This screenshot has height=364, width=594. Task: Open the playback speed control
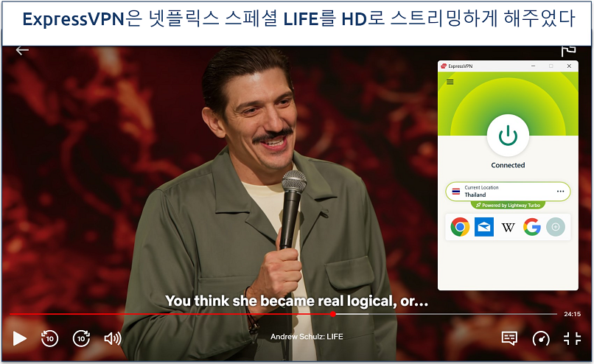(541, 338)
